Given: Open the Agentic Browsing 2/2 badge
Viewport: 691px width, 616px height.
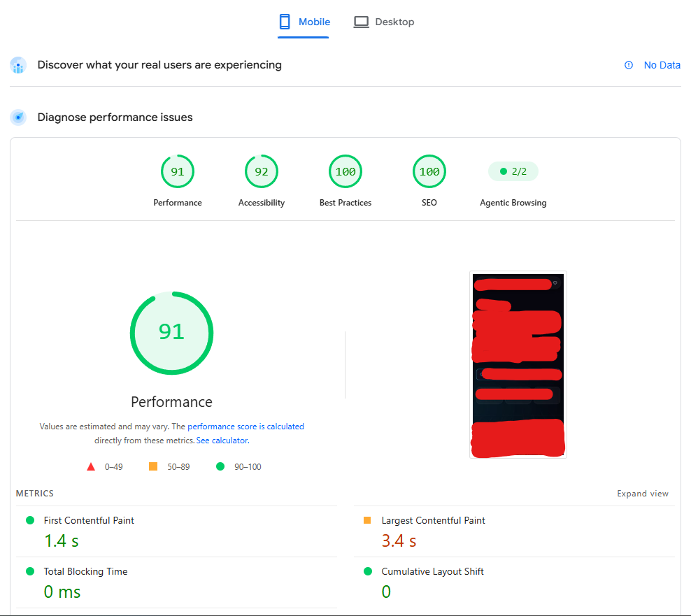Looking at the screenshot, I should click(513, 171).
